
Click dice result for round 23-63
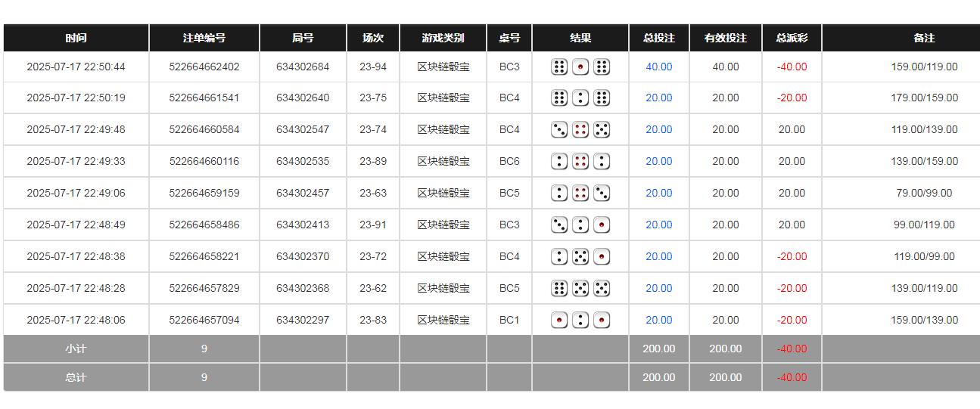580,194
